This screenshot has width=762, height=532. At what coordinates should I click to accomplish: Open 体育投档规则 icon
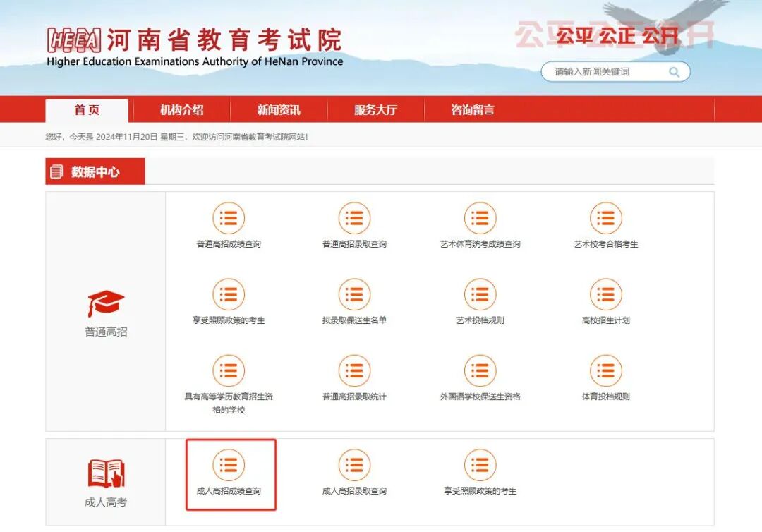(x=605, y=370)
